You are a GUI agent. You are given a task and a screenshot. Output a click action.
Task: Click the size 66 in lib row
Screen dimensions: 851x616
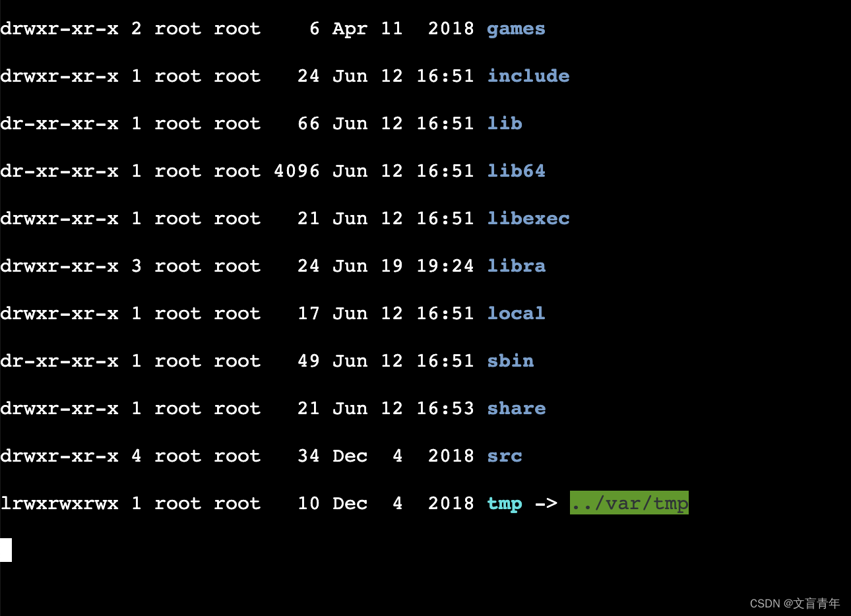[309, 123]
